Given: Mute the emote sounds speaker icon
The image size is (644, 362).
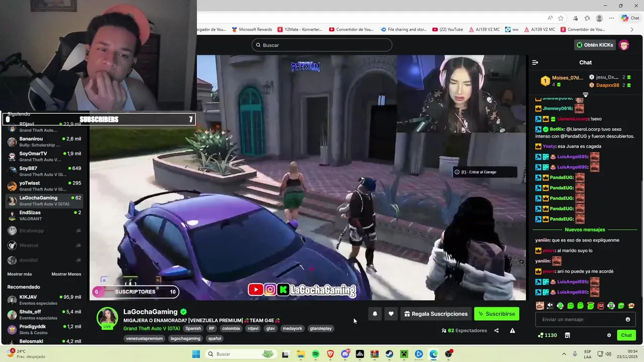Looking at the screenshot, I should click(x=550, y=306).
